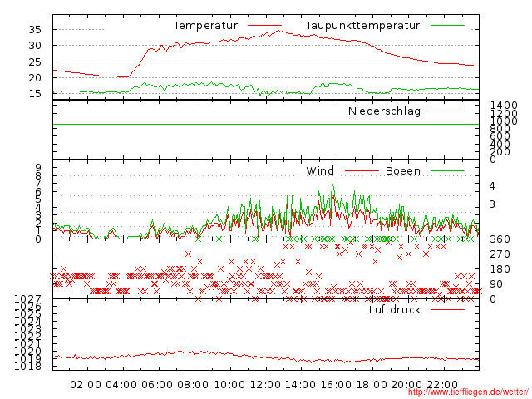
Task: Click the 14:00 time axis label
Action: [x=301, y=385]
